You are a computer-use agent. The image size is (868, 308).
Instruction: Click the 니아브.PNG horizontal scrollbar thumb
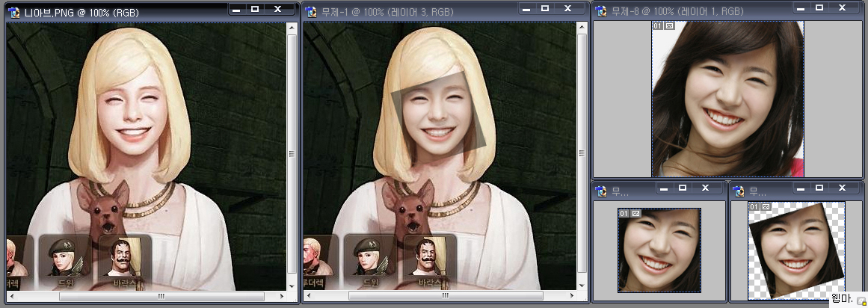click(x=161, y=296)
